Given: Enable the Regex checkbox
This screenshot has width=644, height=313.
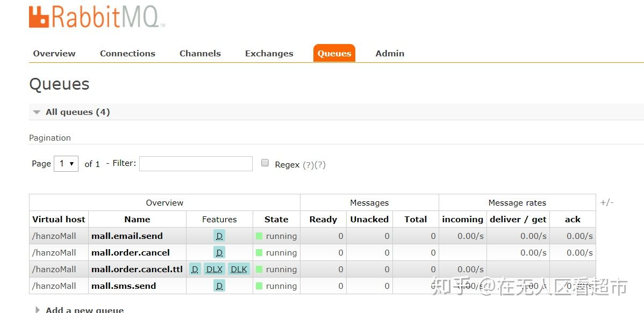Looking at the screenshot, I should (266, 163).
